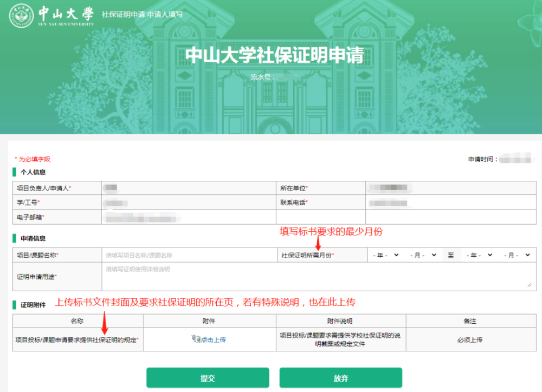
Task: Focus the 项目/课题名称 input field
Action: coord(189,255)
